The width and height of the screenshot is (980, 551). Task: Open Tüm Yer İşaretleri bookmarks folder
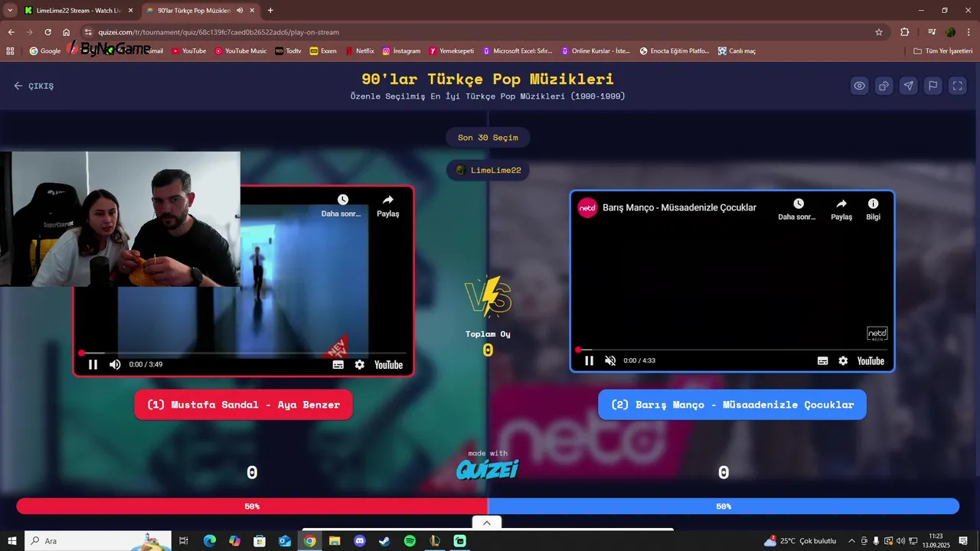pos(943,51)
